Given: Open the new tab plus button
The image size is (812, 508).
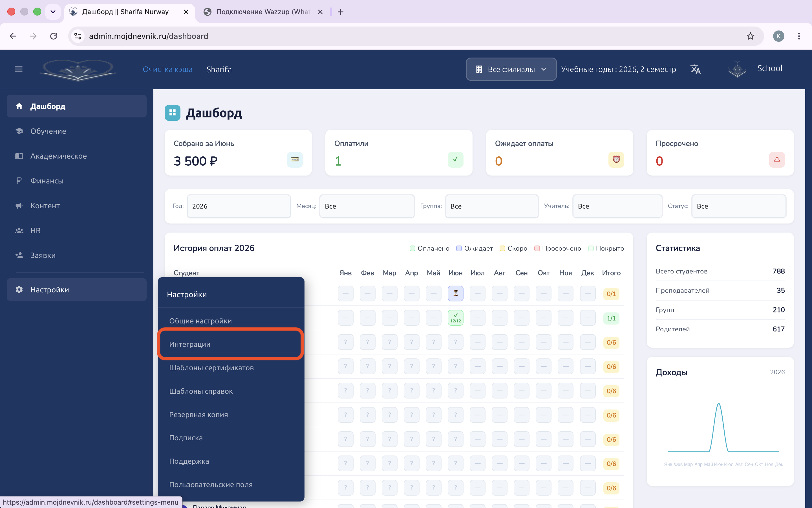Looking at the screenshot, I should (x=340, y=12).
